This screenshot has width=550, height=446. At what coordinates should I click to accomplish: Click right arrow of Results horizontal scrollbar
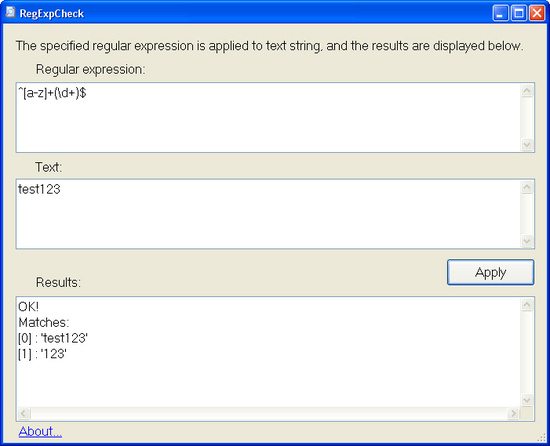[x=514, y=414]
